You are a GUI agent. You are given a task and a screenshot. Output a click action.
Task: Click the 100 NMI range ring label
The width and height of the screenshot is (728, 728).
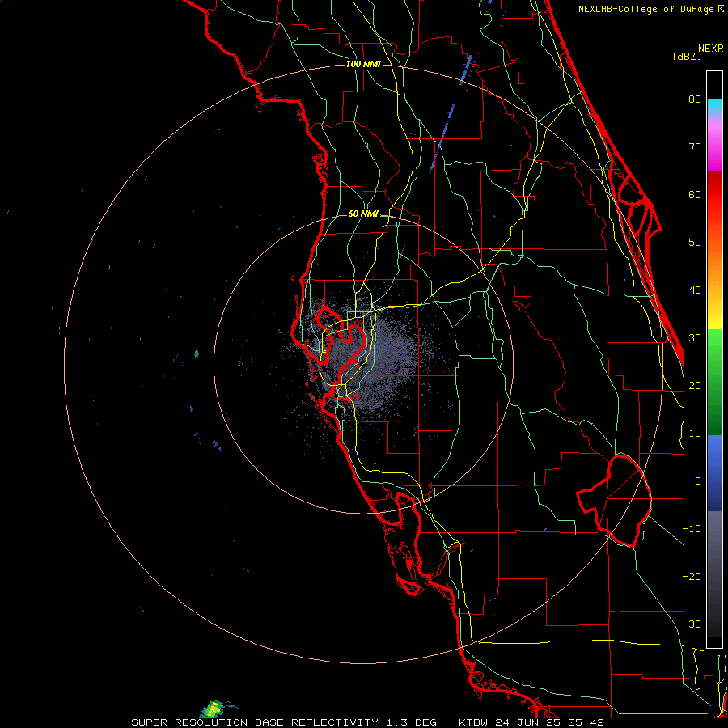point(363,64)
